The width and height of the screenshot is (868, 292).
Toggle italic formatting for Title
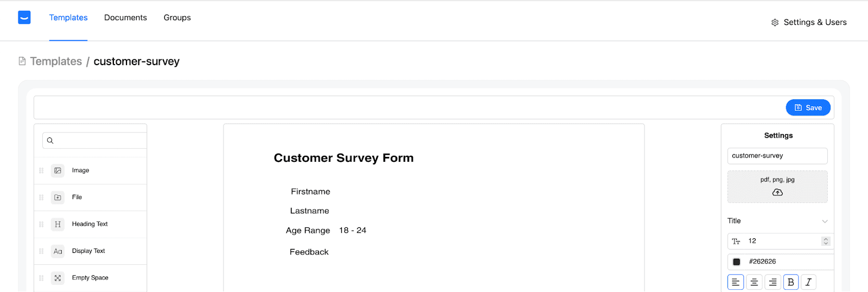[x=808, y=282]
